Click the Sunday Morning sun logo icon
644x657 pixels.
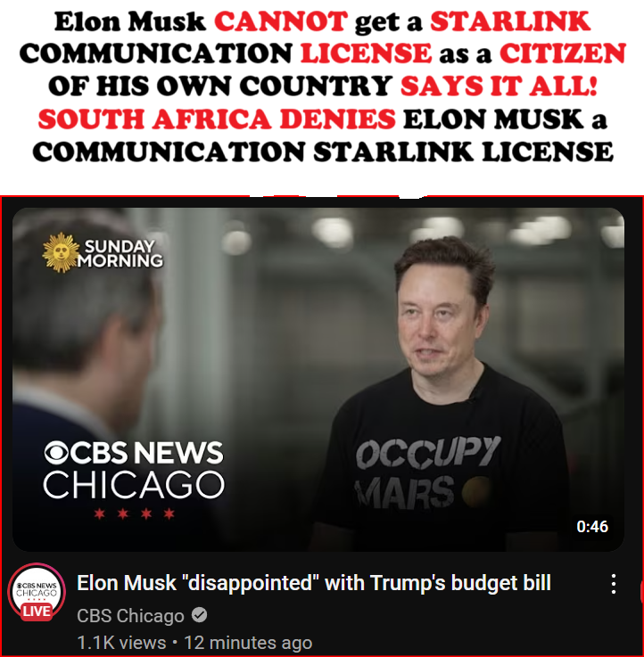pos(62,252)
